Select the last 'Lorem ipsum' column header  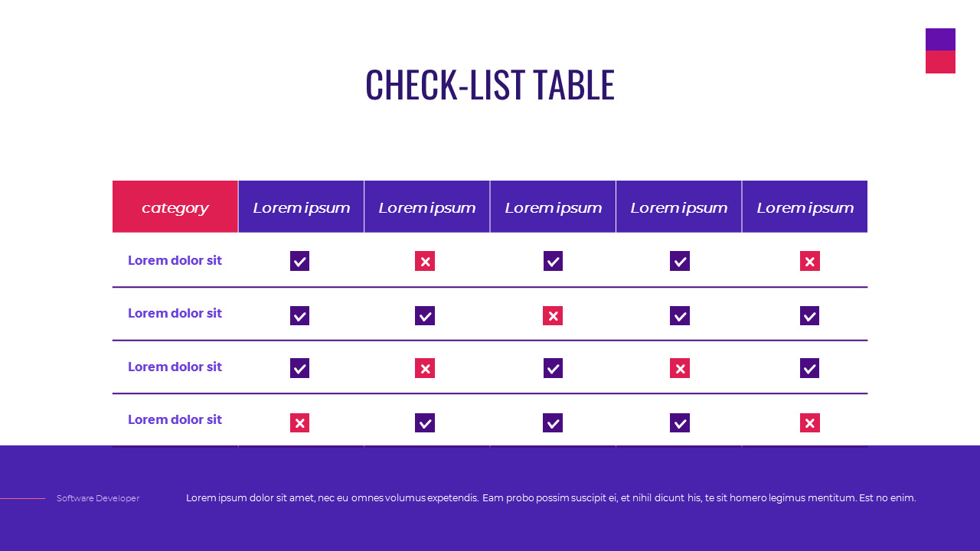(x=805, y=207)
